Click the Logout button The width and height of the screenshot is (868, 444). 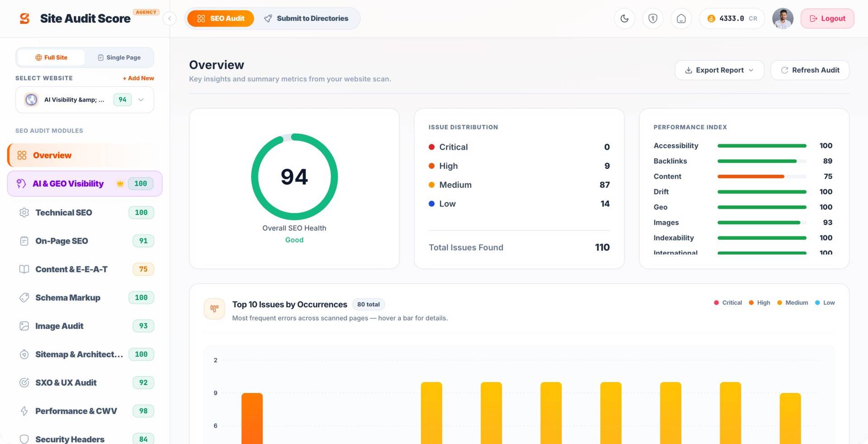click(827, 19)
